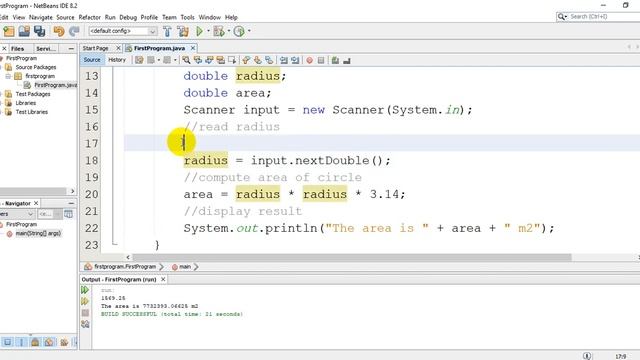This screenshot has width=640, height=360.
Task: Close the Output FirstProgram (run) tab
Action: tap(163, 279)
